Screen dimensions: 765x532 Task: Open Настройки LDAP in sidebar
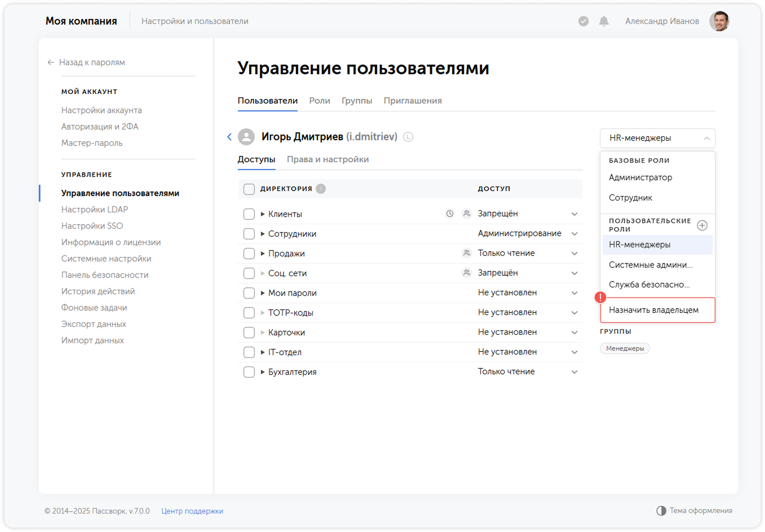click(x=95, y=210)
